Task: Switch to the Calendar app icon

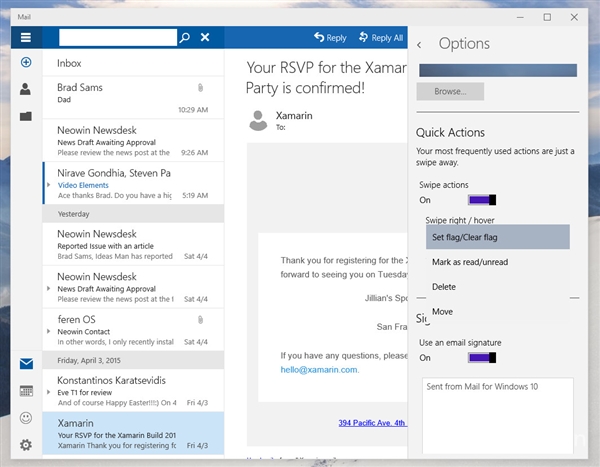Action: [26, 391]
